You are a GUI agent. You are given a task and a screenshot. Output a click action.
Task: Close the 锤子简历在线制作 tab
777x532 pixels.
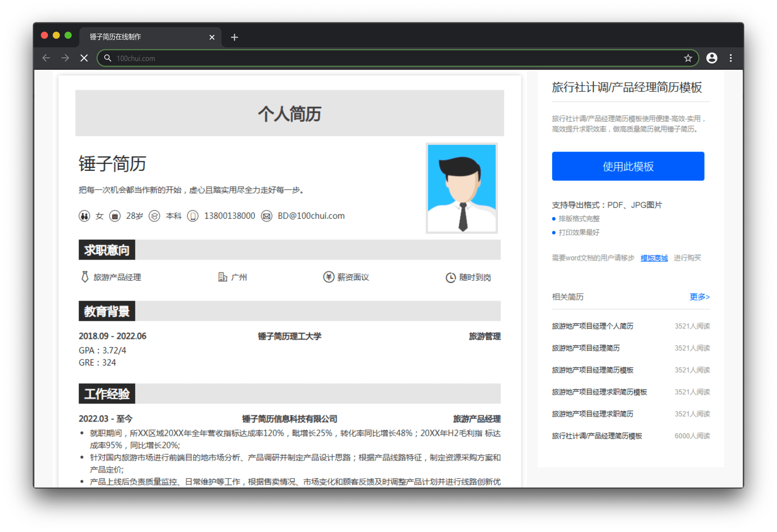(212, 37)
